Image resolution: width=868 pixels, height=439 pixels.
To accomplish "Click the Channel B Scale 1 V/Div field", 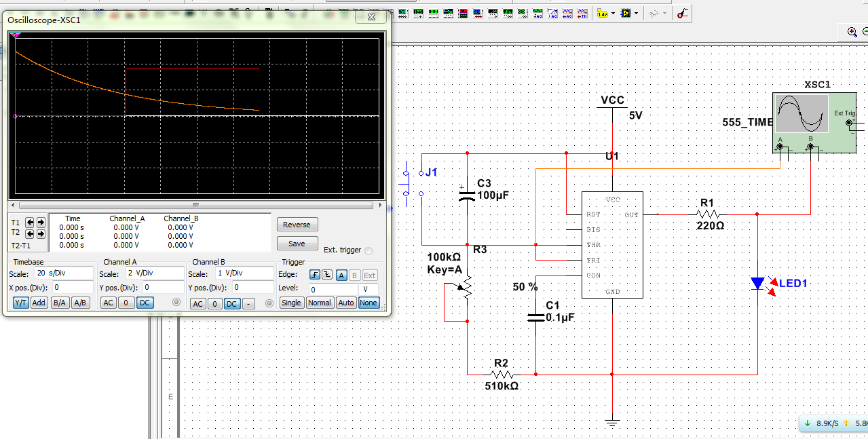I will [x=243, y=273].
